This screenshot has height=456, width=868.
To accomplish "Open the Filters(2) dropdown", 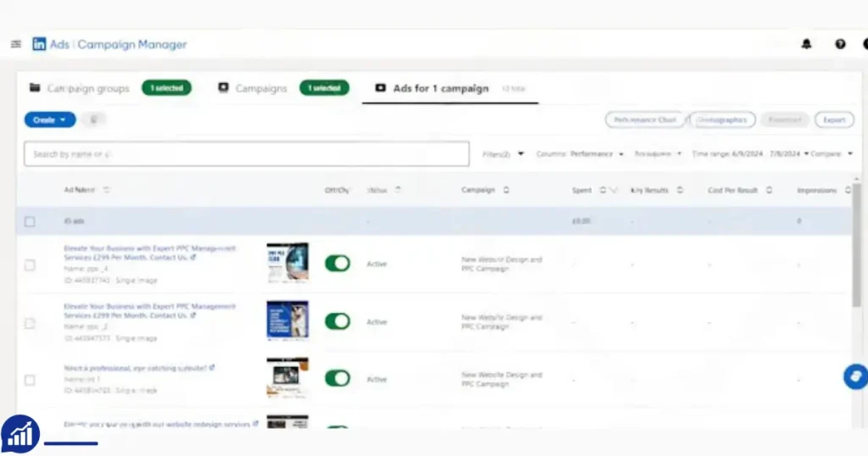I will pyautogui.click(x=503, y=154).
